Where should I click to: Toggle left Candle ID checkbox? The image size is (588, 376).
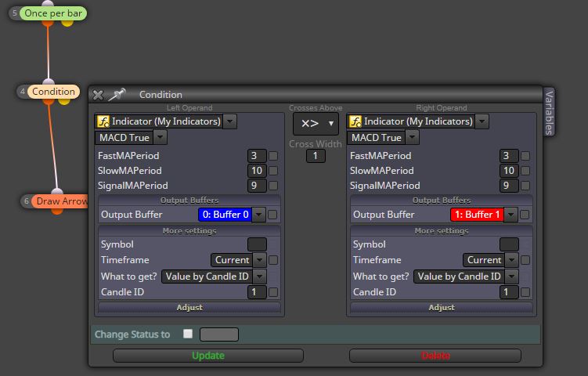pos(273,292)
